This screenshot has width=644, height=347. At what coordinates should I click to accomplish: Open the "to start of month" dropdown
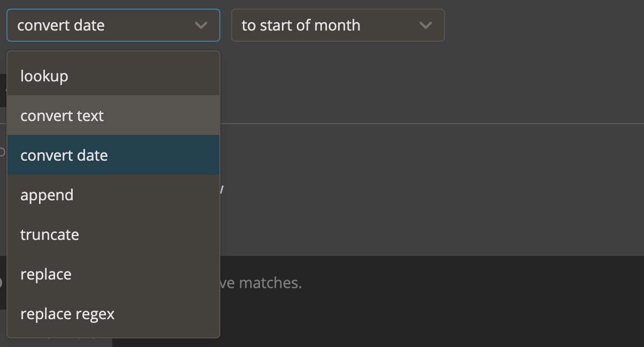tap(338, 25)
